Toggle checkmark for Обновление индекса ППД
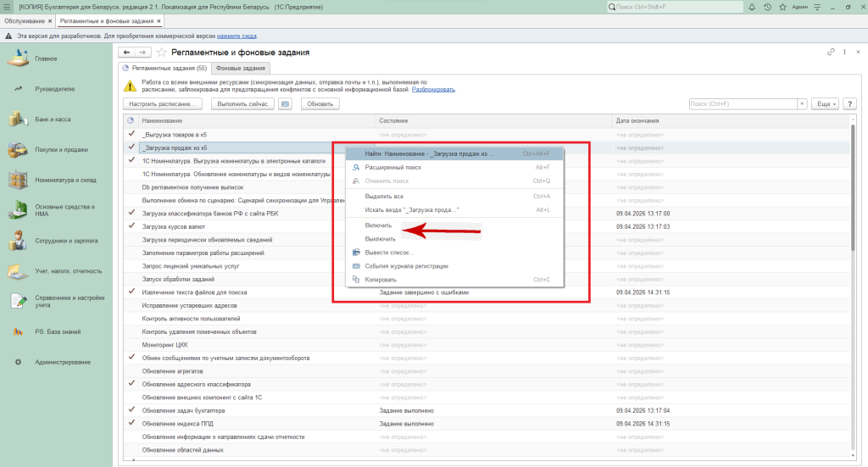868x467 pixels. point(131,423)
